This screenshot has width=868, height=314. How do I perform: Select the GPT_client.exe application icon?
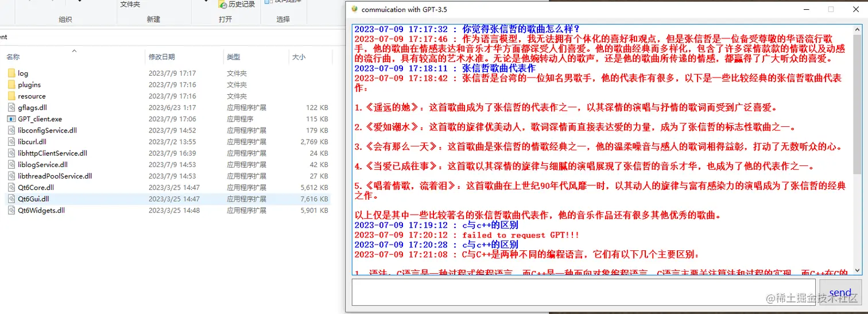pyautogui.click(x=12, y=119)
